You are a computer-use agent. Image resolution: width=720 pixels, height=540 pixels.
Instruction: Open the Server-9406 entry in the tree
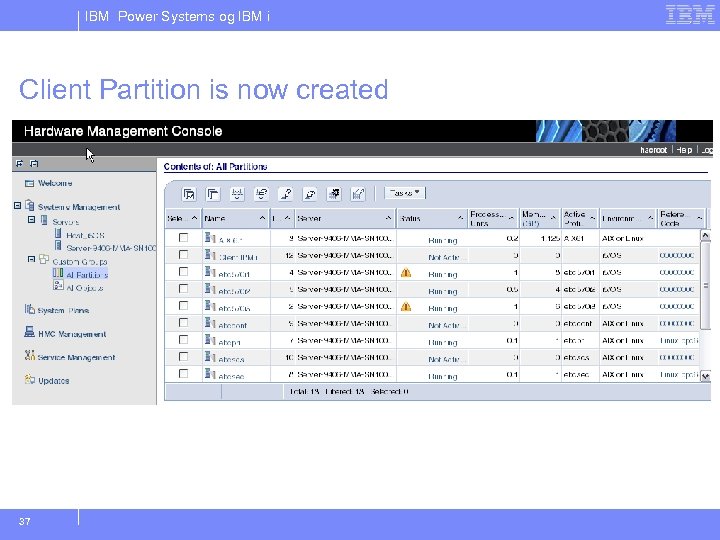click(111, 248)
